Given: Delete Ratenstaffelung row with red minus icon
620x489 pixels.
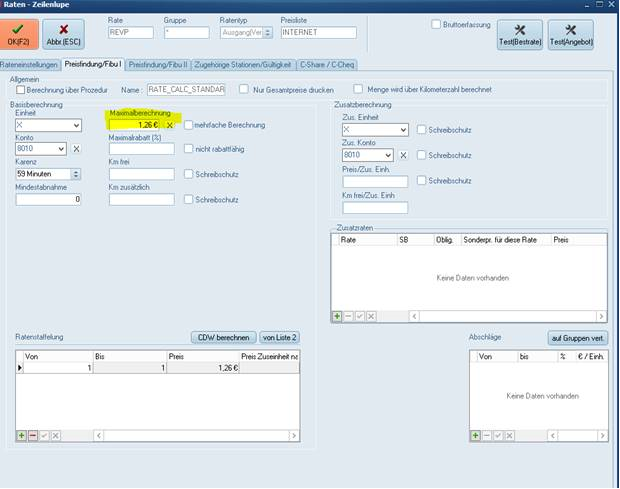Looking at the screenshot, I should pos(33,436).
